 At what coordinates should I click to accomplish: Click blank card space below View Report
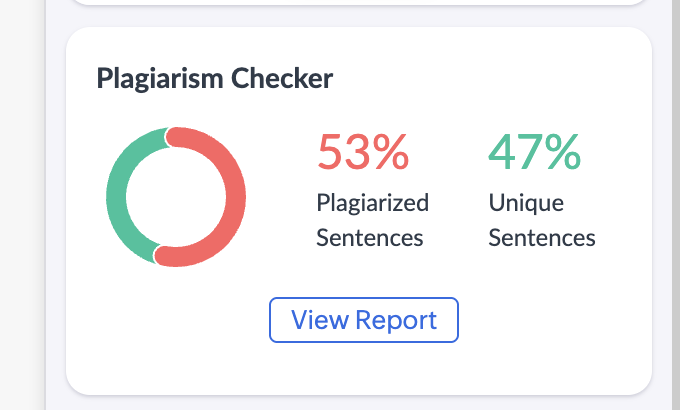pyautogui.click(x=364, y=368)
